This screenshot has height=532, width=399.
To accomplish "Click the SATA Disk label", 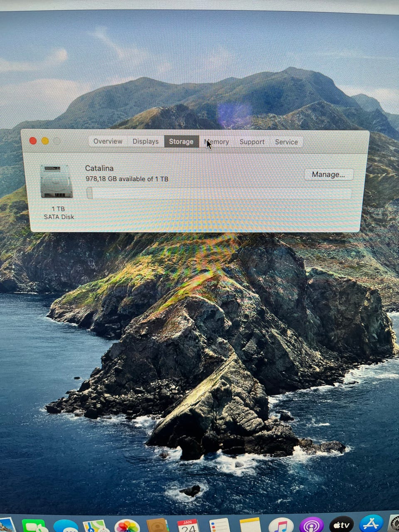I will [x=59, y=217].
